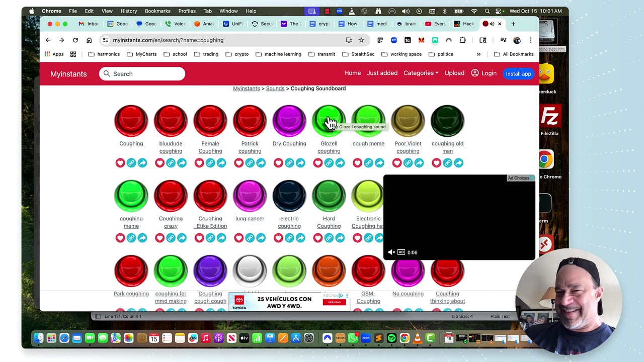Open Spotify from the Dock
This screenshot has width=644, height=362.
click(x=391, y=338)
